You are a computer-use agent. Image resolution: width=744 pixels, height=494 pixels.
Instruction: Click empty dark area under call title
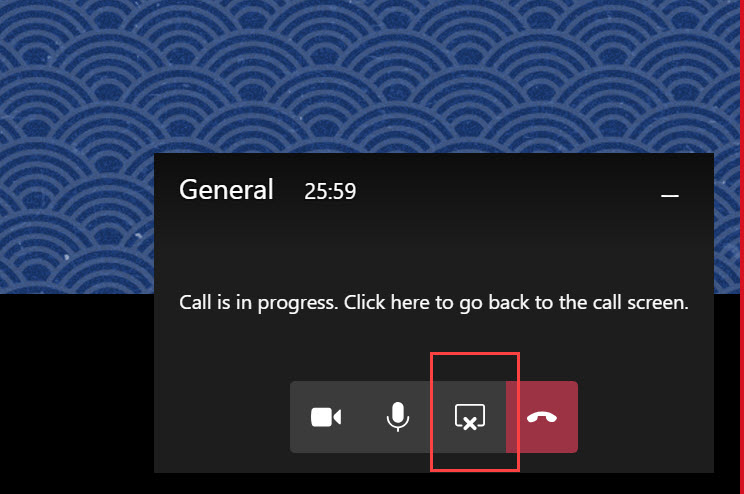(434, 247)
